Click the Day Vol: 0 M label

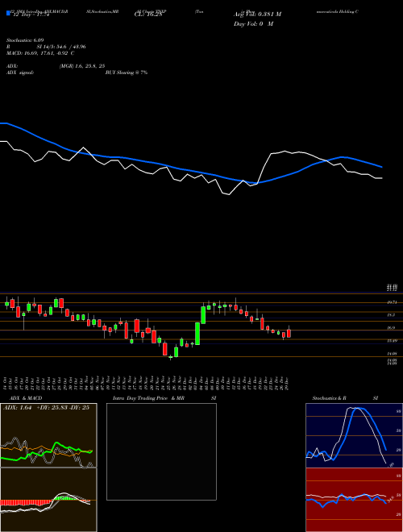[x=253, y=23]
